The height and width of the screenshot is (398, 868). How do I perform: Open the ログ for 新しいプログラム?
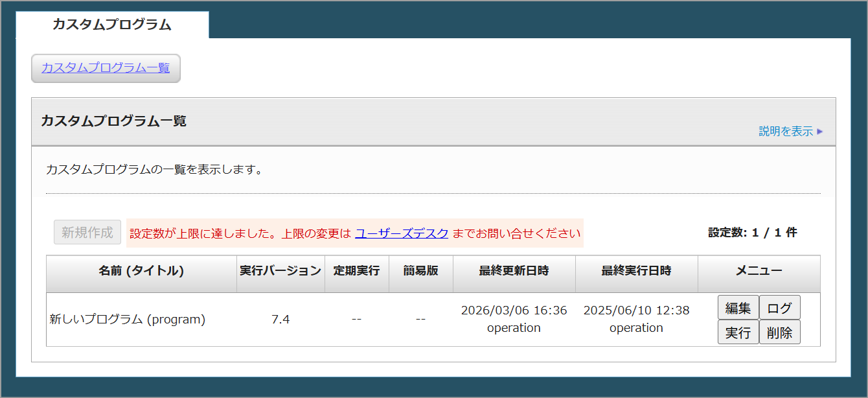(779, 308)
